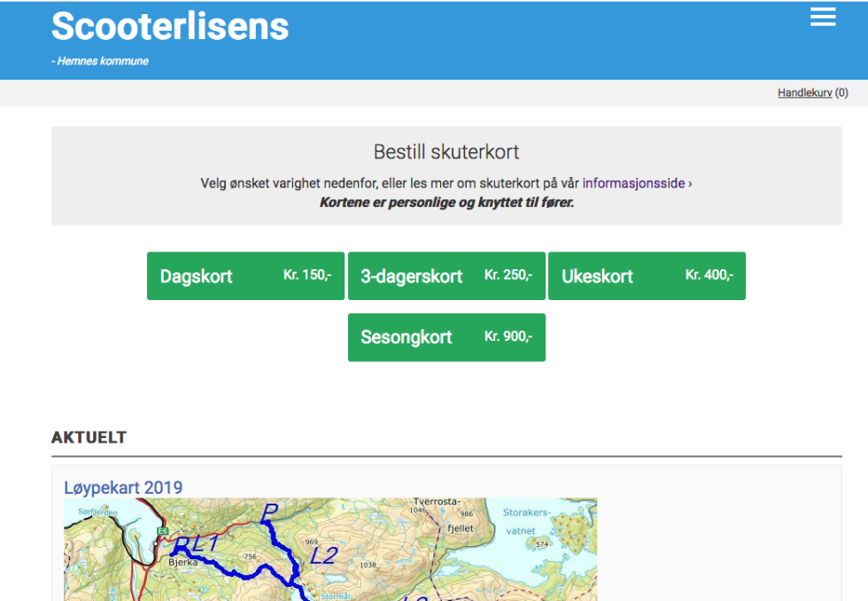Image resolution: width=868 pixels, height=601 pixels.
Task: Click the Bestill skuterkort heading
Action: click(x=446, y=152)
